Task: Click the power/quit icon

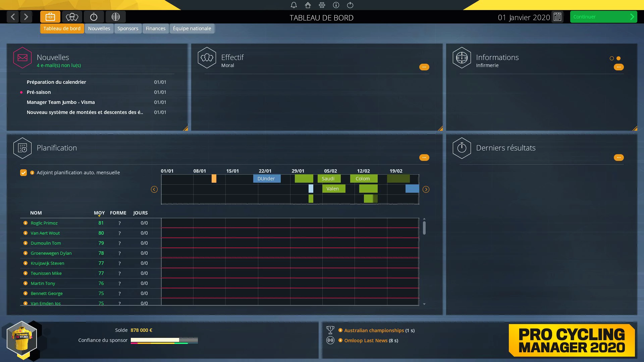Action: 350,5
